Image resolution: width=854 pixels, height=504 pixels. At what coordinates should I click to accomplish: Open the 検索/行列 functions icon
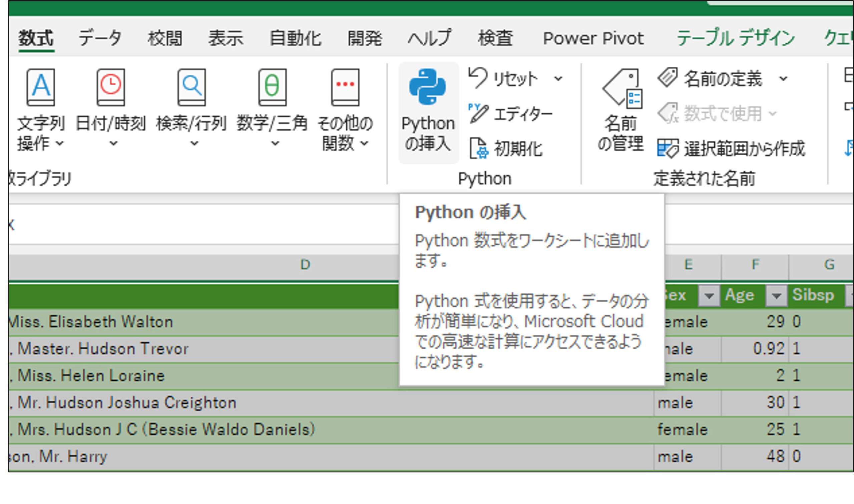click(x=191, y=88)
